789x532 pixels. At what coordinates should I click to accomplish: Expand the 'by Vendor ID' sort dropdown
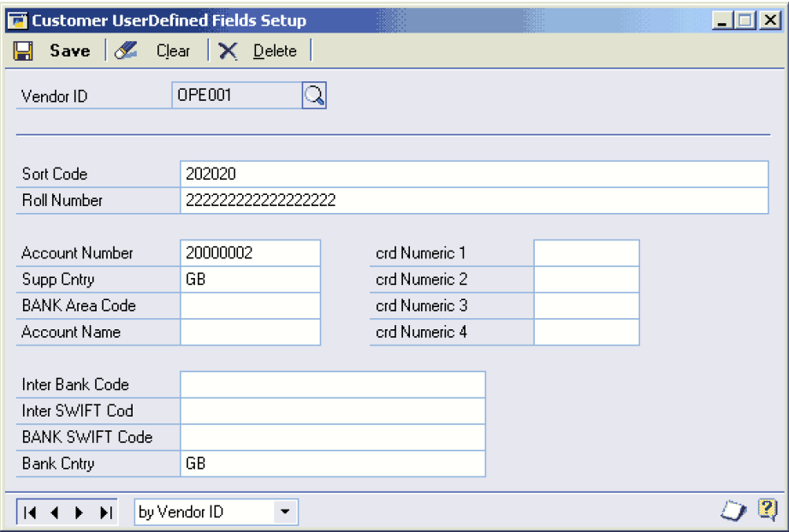[x=284, y=512]
